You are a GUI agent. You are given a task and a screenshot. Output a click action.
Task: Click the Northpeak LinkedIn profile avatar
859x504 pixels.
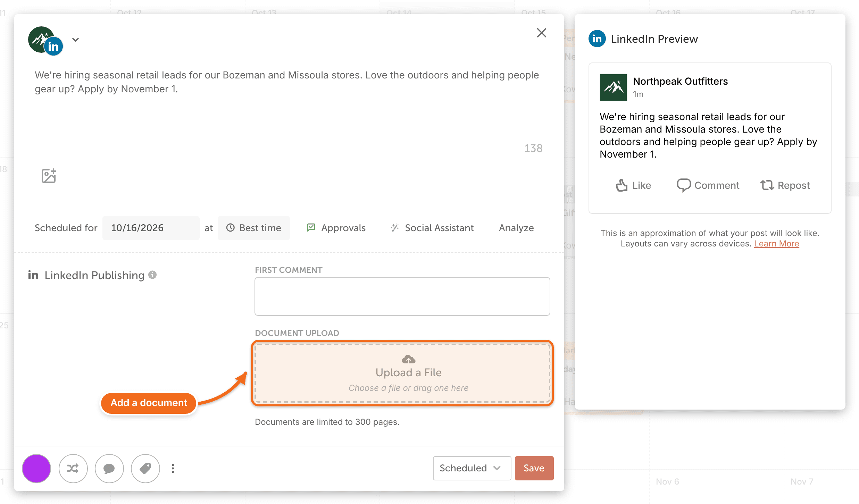45,41
